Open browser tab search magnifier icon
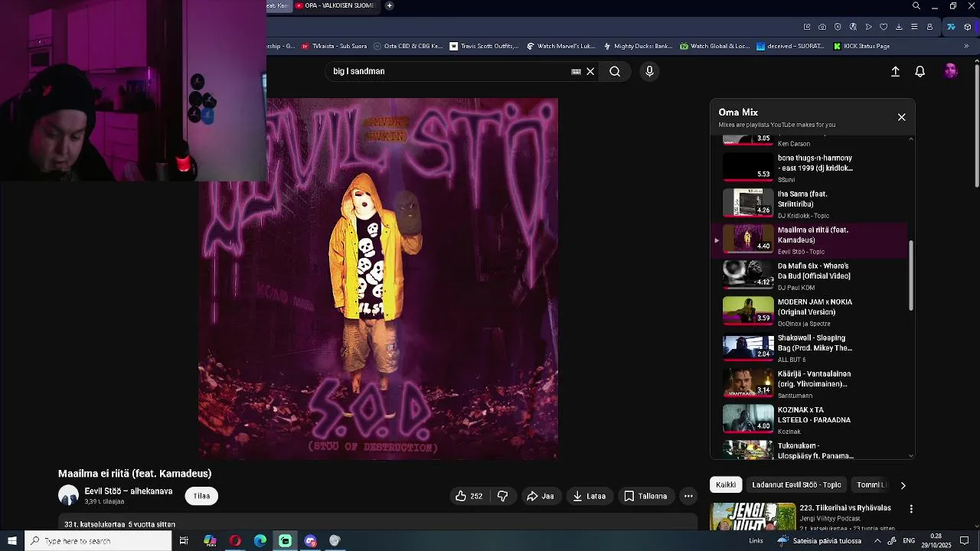This screenshot has height=551, width=980. click(916, 6)
